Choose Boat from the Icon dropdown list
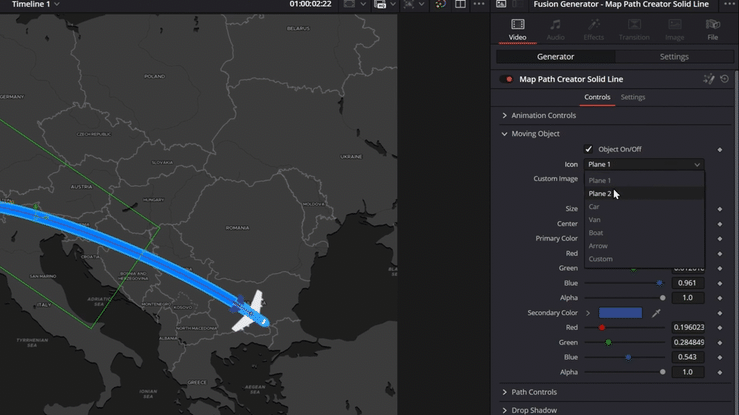This screenshot has height=415, width=739. (x=596, y=233)
